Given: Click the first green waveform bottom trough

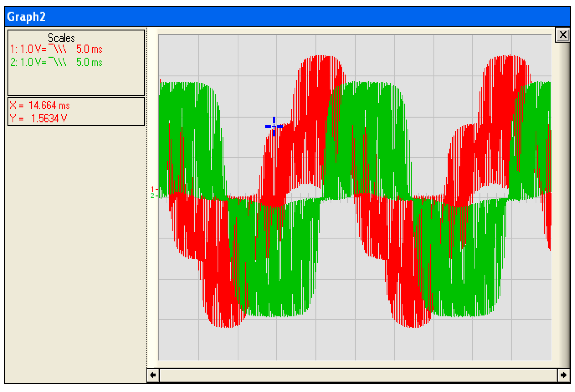Looking at the screenshot, I should 278,314.
